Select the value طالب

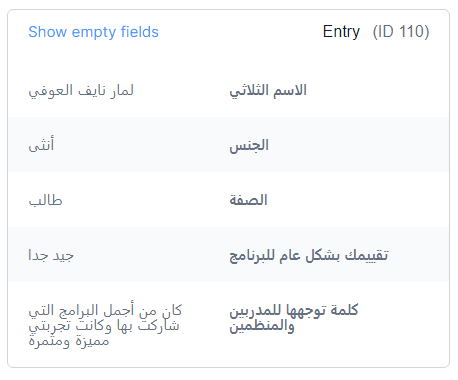point(45,200)
